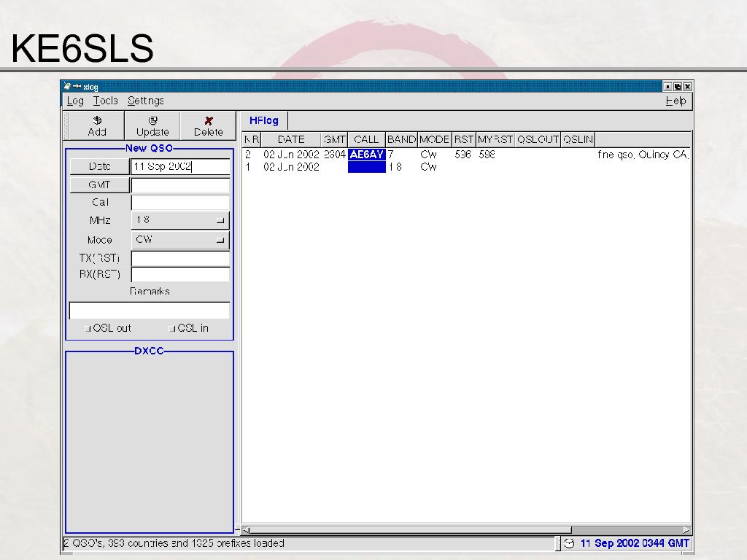
Task: Open the Log menu
Action: click(75, 101)
